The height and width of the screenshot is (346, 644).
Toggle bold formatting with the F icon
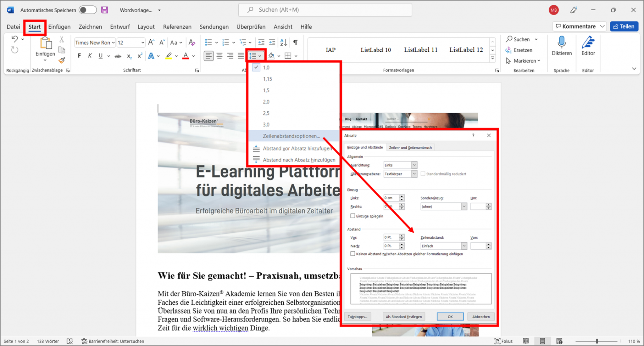click(x=79, y=56)
